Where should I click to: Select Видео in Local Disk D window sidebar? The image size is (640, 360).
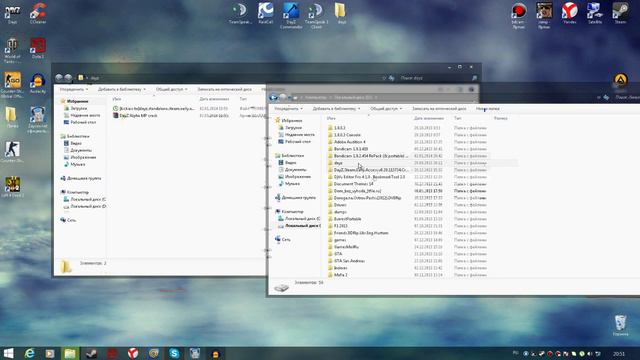287,162
